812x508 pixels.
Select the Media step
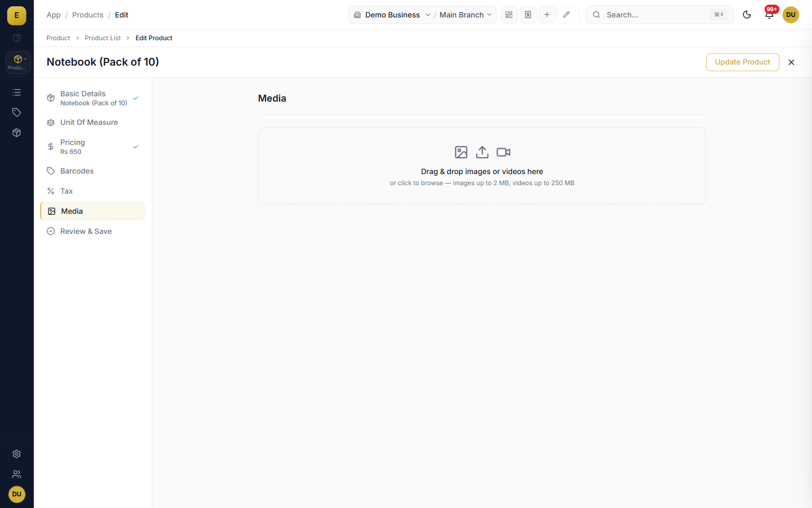tap(93, 211)
